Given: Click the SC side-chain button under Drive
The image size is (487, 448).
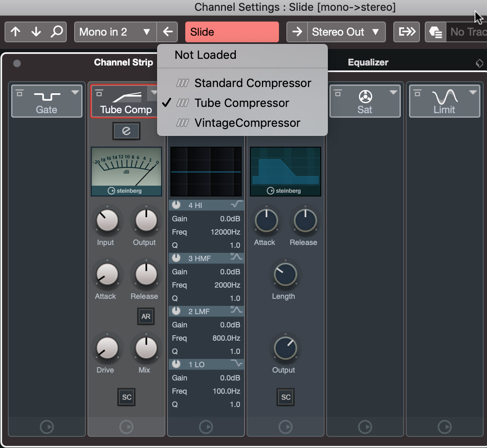Looking at the screenshot, I should click(x=126, y=397).
